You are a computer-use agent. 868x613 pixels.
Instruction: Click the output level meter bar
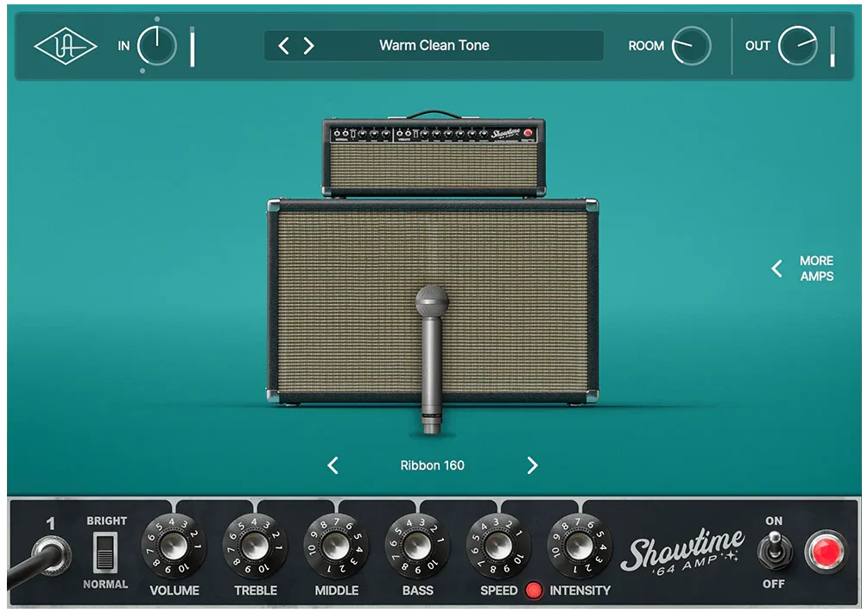pyautogui.click(x=833, y=46)
